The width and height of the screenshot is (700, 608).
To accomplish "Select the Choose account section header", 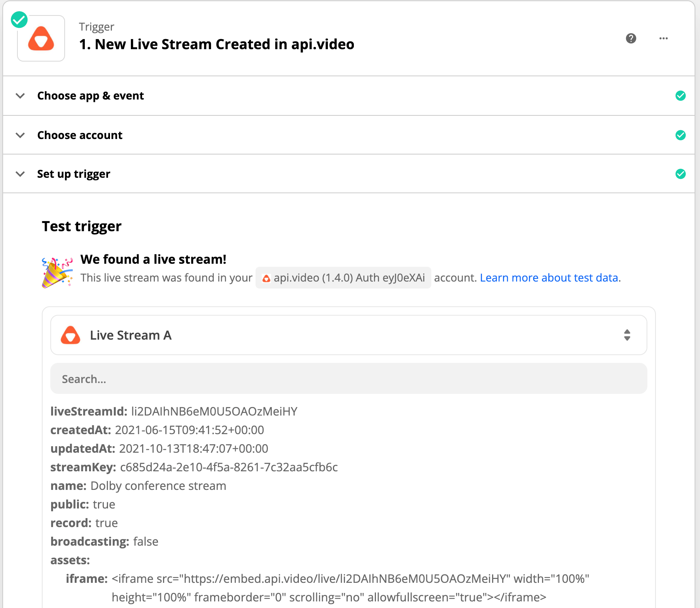I will point(80,135).
